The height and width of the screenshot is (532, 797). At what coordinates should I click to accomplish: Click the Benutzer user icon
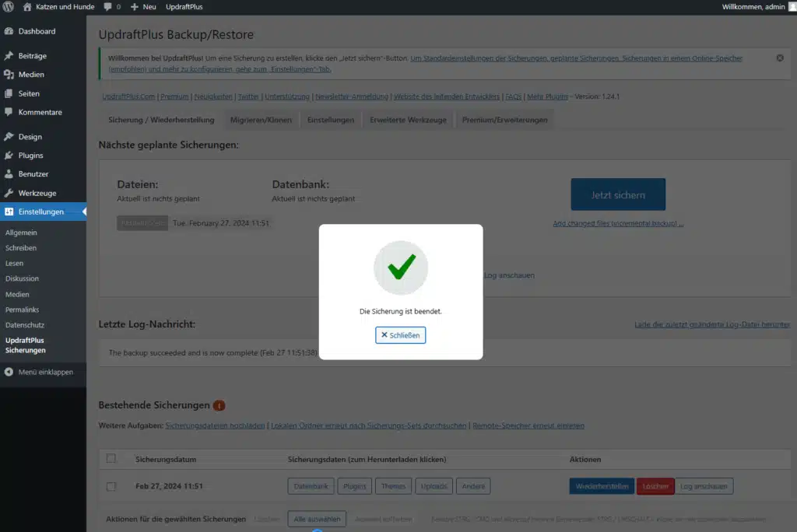click(9, 173)
